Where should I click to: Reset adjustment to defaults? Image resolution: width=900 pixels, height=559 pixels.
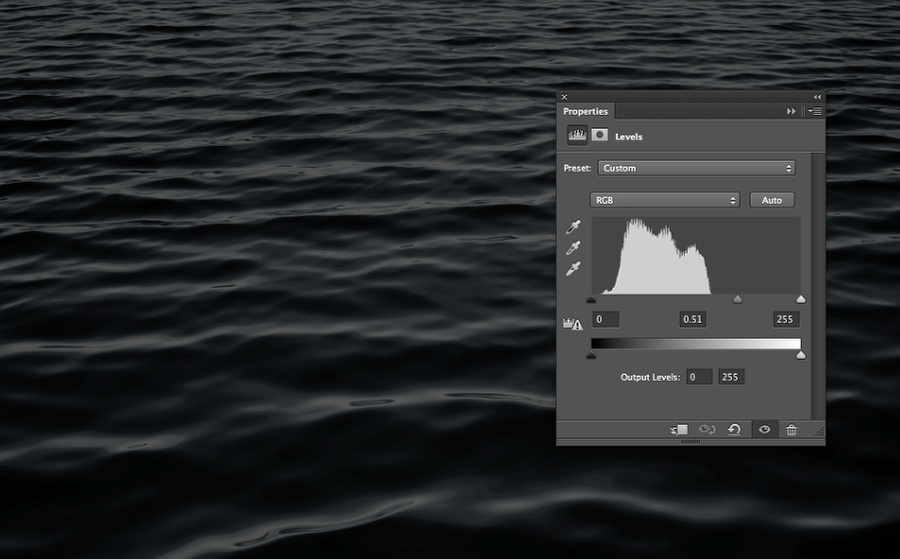click(x=734, y=429)
